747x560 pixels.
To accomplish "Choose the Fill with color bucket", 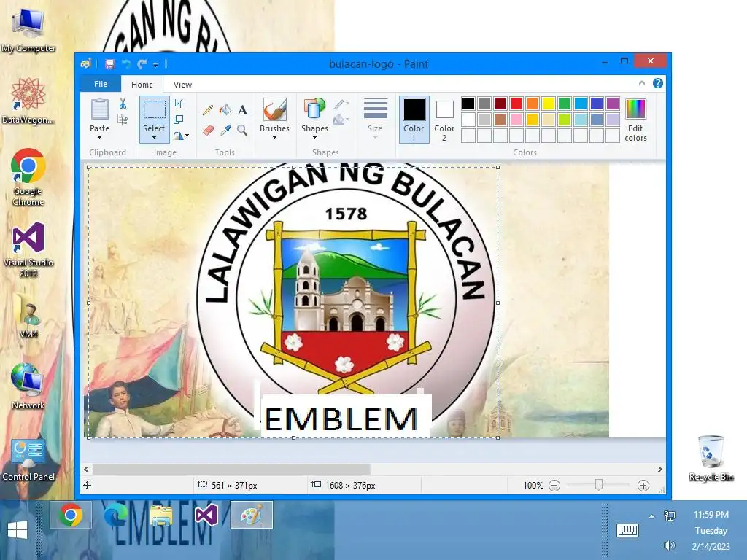I will pos(225,111).
